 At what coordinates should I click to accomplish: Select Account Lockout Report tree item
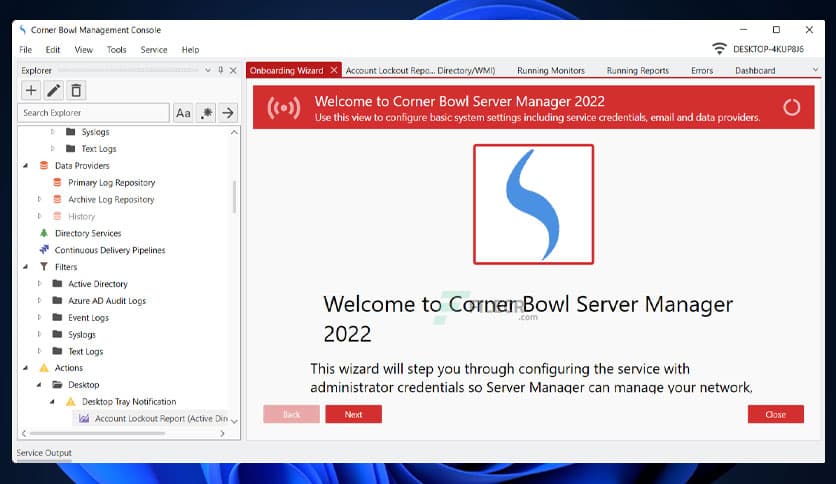point(161,418)
